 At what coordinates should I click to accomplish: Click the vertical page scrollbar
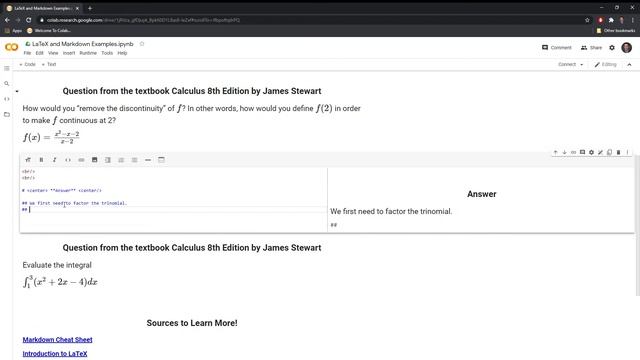point(638,224)
